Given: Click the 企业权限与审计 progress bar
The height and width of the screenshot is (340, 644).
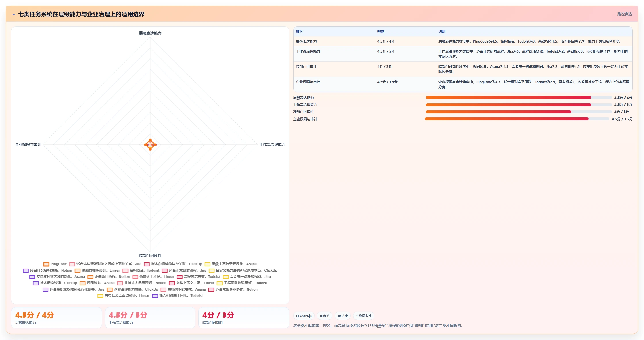Looking at the screenshot, I should 517,119.
